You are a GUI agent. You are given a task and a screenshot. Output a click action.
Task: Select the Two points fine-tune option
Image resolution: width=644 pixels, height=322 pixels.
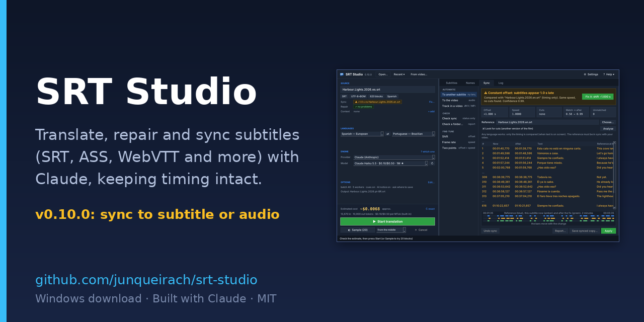tap(458, 148)
